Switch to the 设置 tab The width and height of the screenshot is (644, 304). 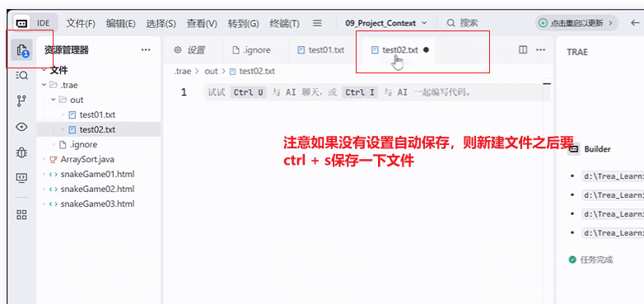coord(193,50)
